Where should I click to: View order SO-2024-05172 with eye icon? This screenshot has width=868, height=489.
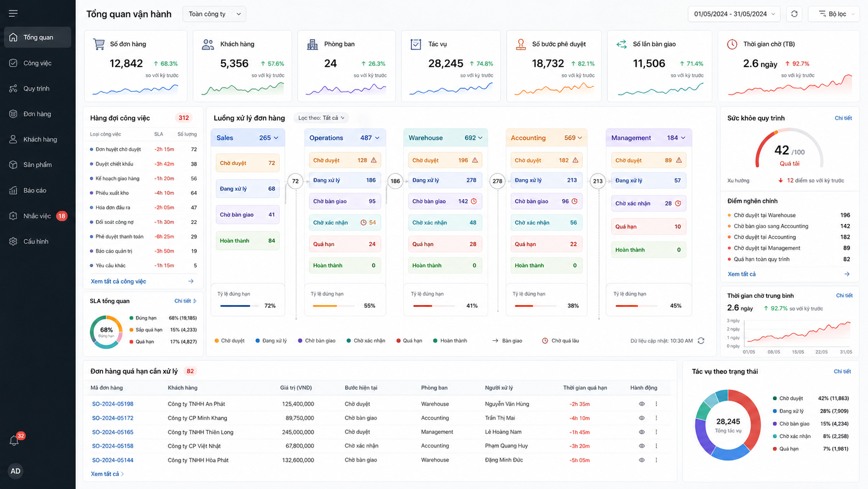[x=642, y=418]
